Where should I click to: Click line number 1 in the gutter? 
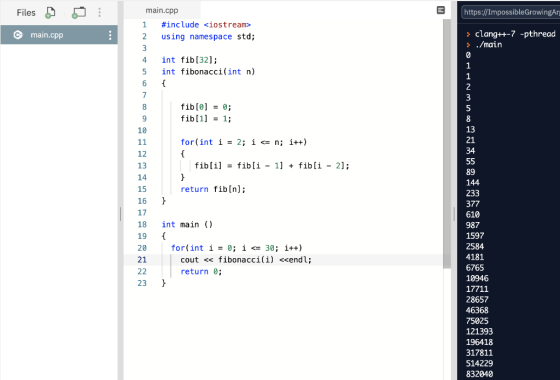tap(144, 25)
